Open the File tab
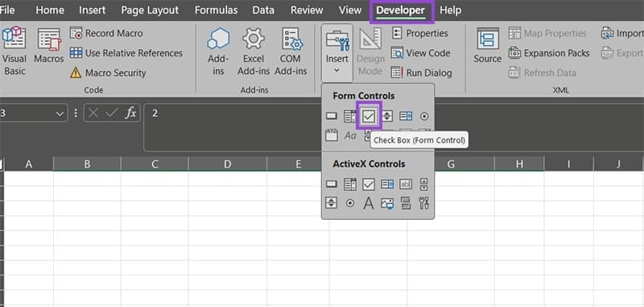Screen dimensions: 644x307 [x=7, y=10]
